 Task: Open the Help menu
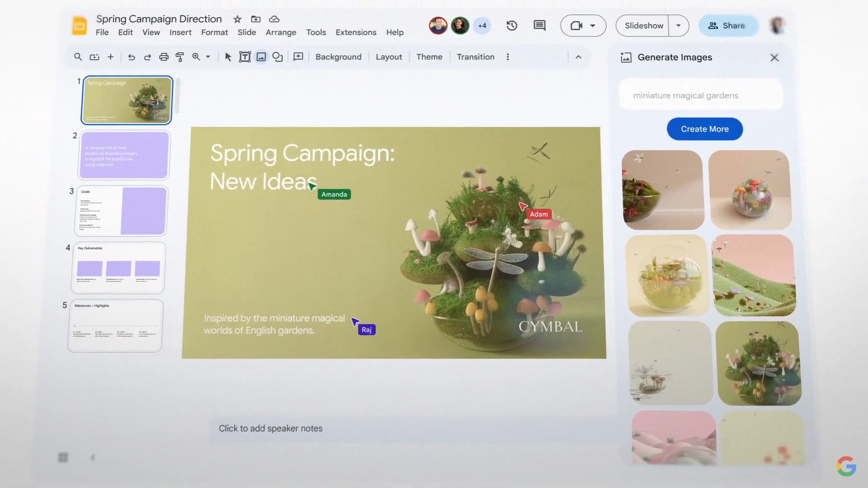click(395, 33)
